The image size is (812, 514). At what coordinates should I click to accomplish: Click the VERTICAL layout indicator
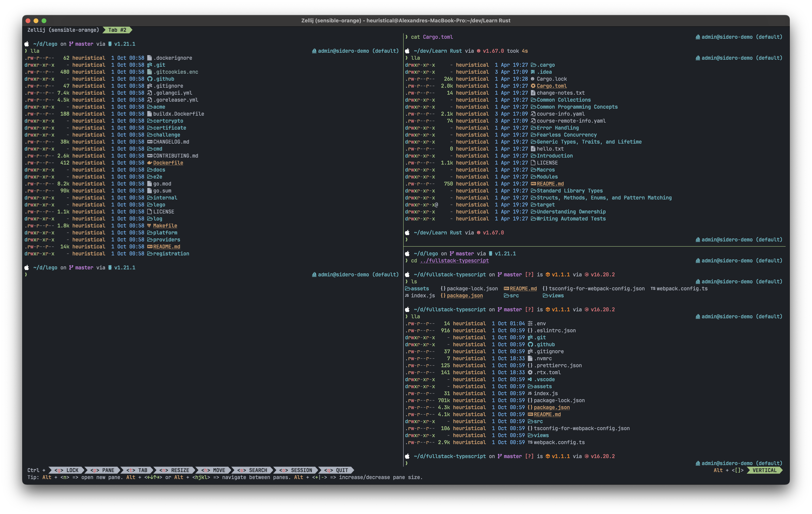(x=764, y=470)
